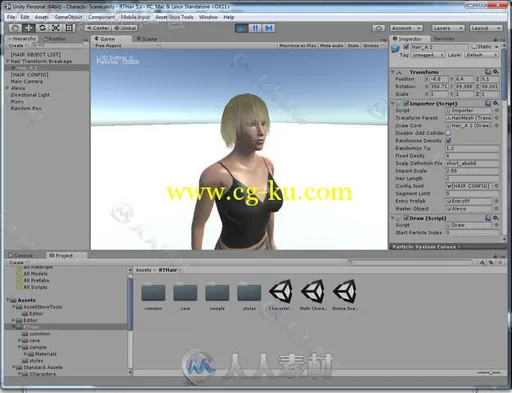Click the Step frame button
Screen dimensions: 512x393
pos(269,28)
